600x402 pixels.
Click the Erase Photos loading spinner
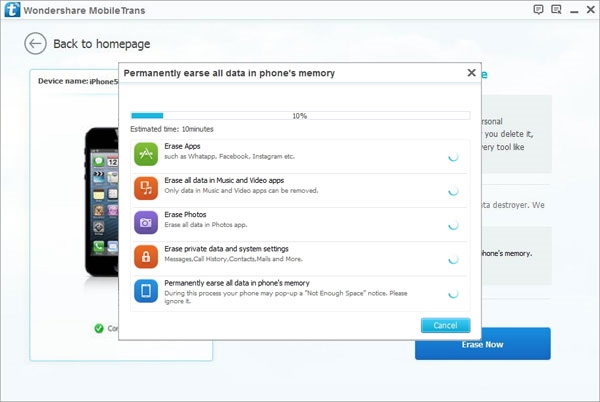pyautogui.click(x=453, y=225)
